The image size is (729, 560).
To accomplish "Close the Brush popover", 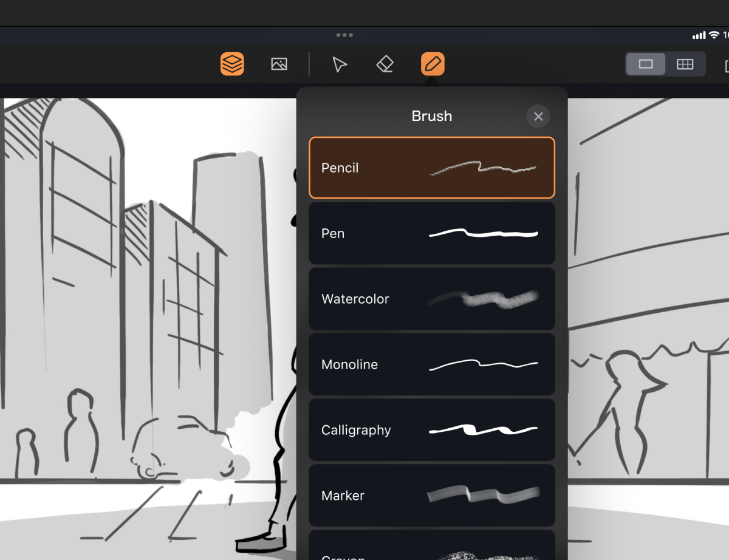I will tap(538, 116).
